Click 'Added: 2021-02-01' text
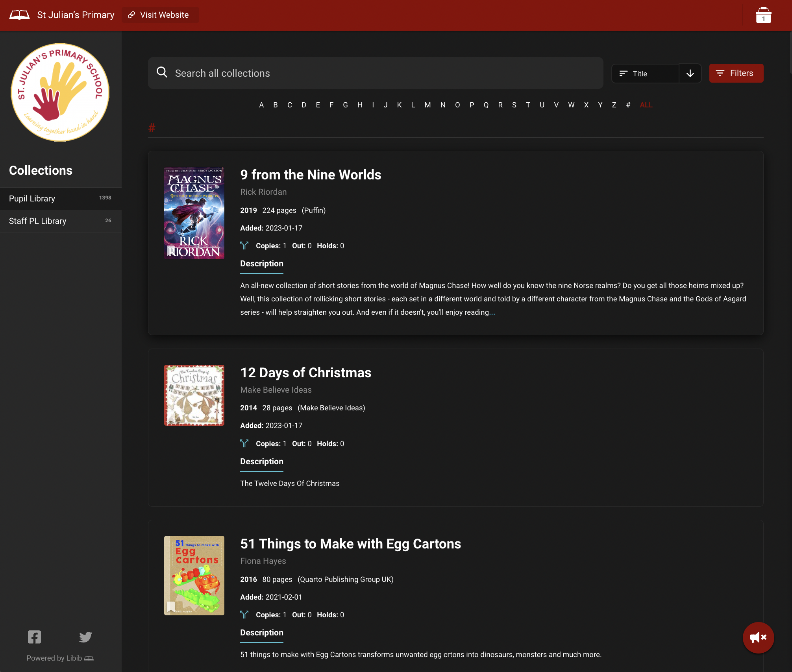Viewport: 792px width, 672px height. click(x=271, y=597)
